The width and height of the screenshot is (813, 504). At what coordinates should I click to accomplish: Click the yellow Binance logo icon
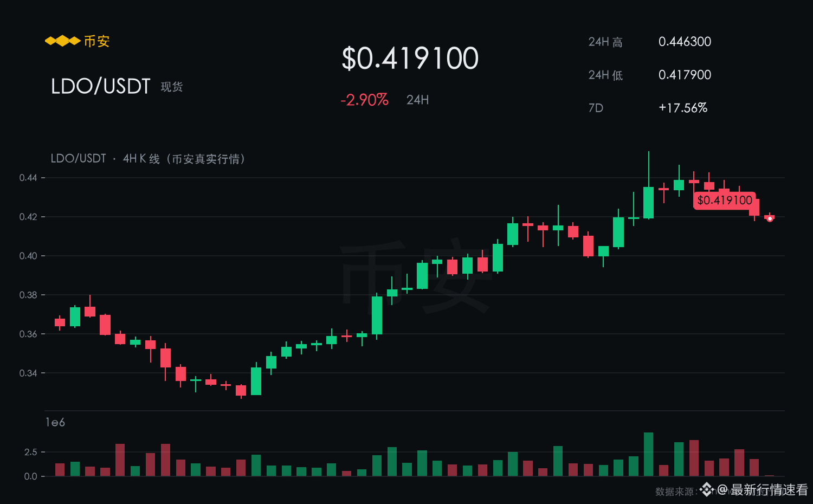[x=62, y=41]
